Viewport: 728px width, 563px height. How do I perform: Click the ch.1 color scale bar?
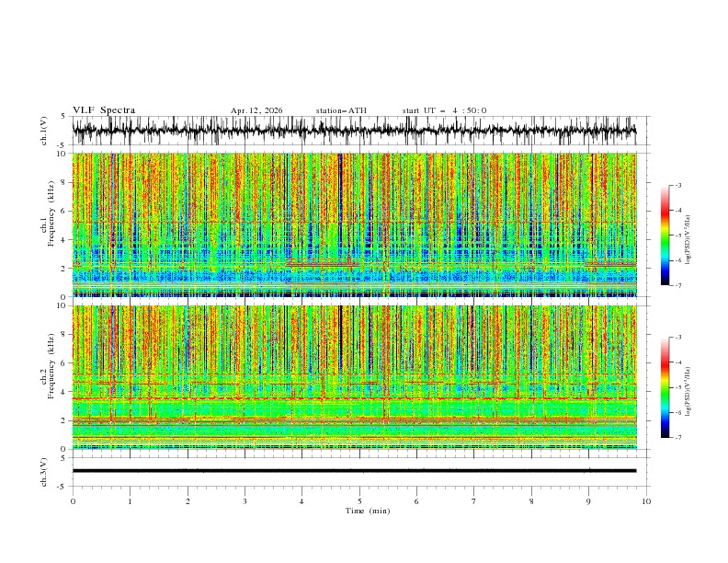pyautogui.click(x=665, y=236)
